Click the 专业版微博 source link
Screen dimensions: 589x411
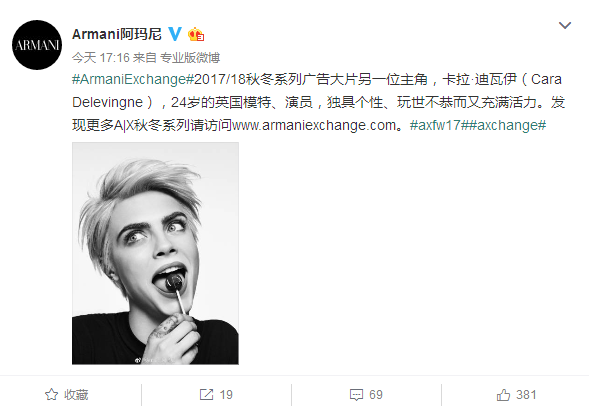click(x=190, y=57)
